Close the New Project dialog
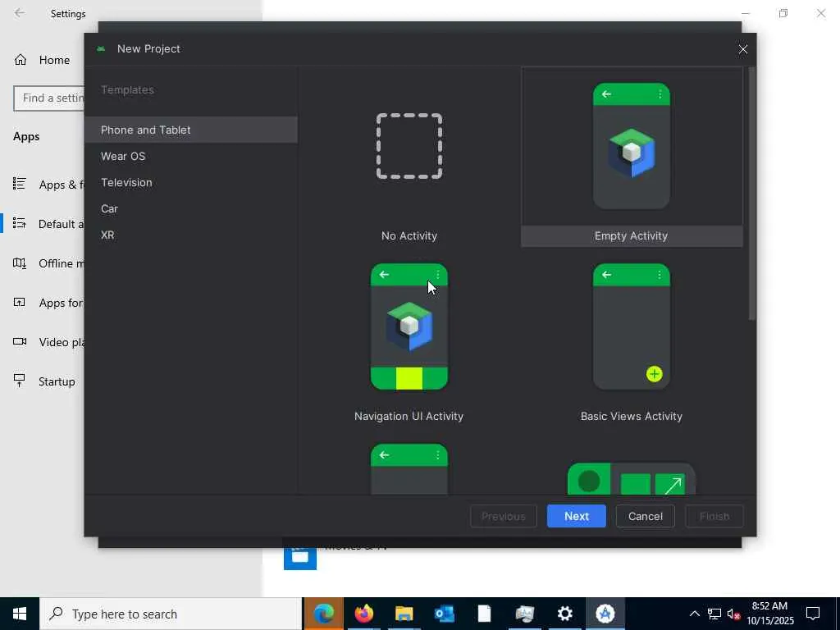 pos(742,49)
